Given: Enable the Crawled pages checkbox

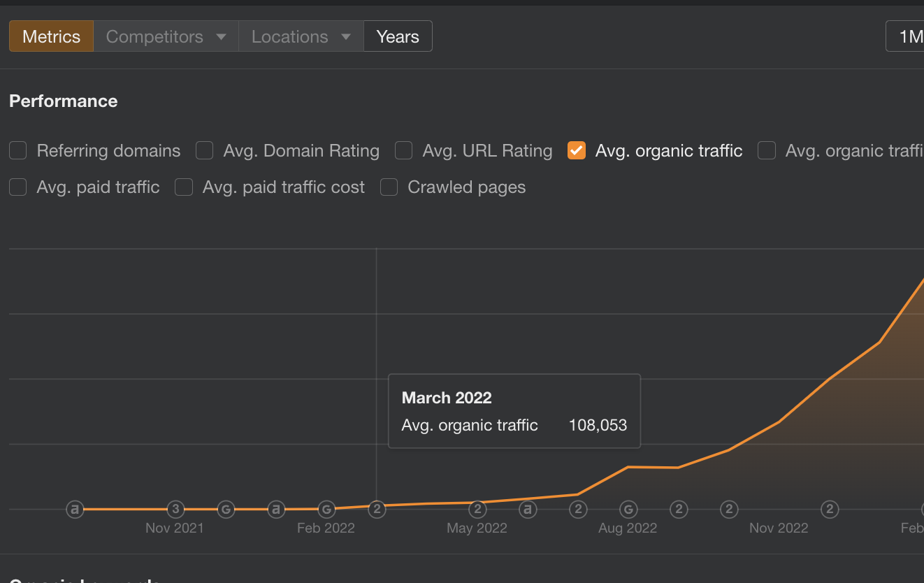Looking at the screenshot, I should pyautogui.click(x=389, y=187).
